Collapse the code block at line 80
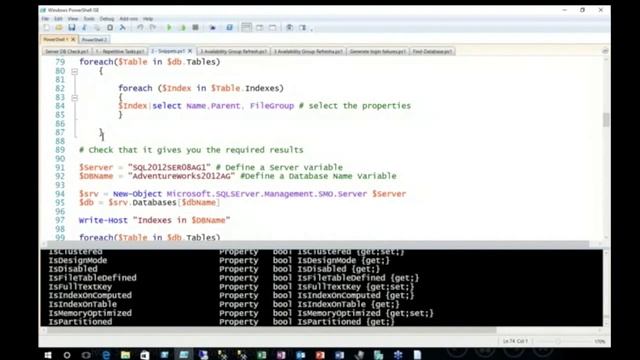Screen dimensions: 640x360 (74, 71)
